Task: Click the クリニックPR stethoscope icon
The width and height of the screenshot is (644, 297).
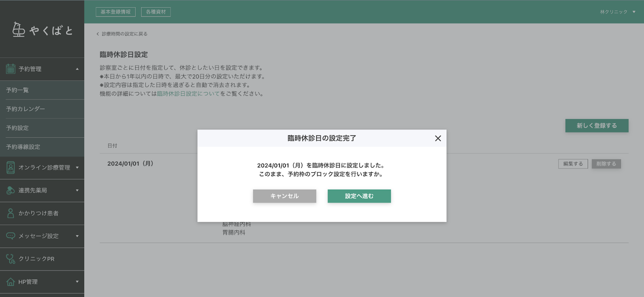Action: (10, 259)
